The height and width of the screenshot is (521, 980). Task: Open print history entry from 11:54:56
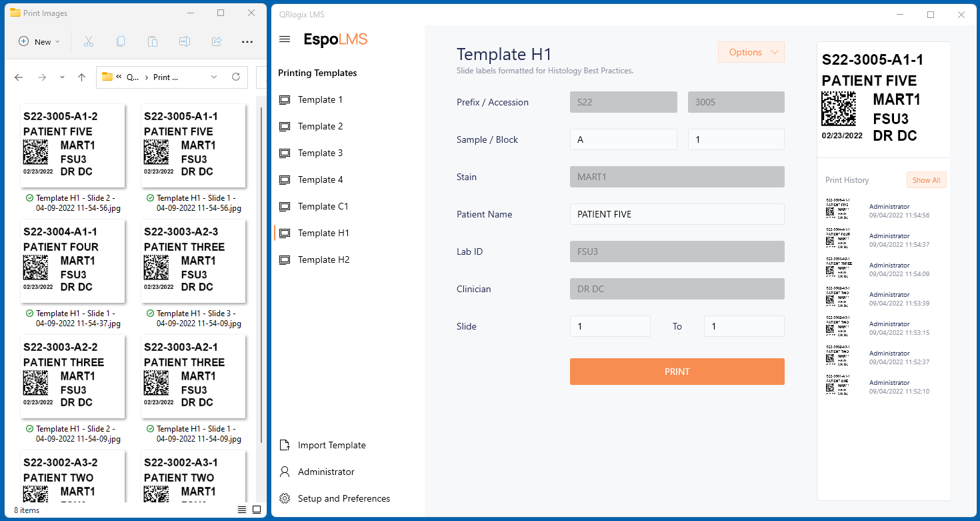tap(883, 210)
